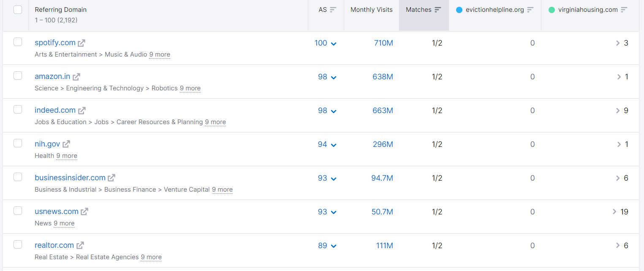Open businessinsider.com external link icon

click(x=111, y=178)
